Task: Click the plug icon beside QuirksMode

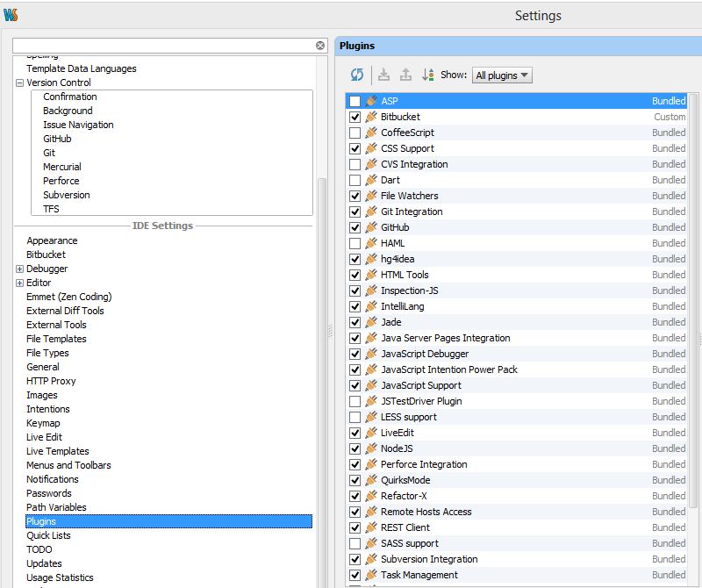Action: (371, 480)
